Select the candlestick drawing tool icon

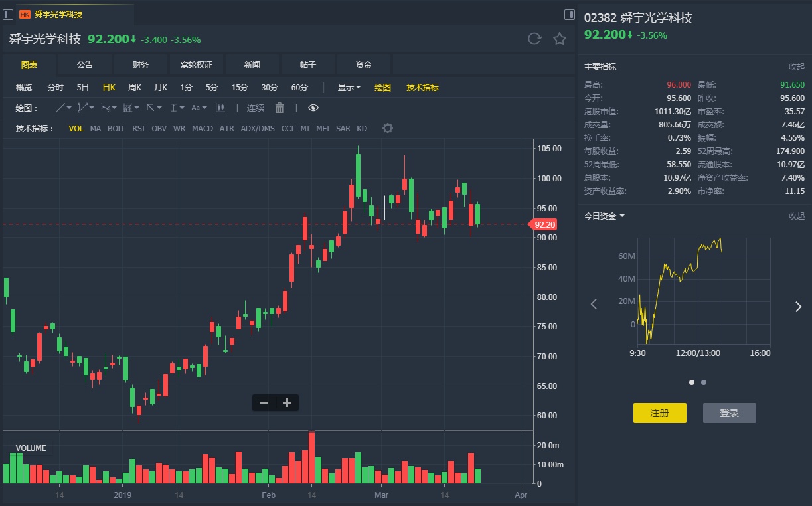click(220, 108)
